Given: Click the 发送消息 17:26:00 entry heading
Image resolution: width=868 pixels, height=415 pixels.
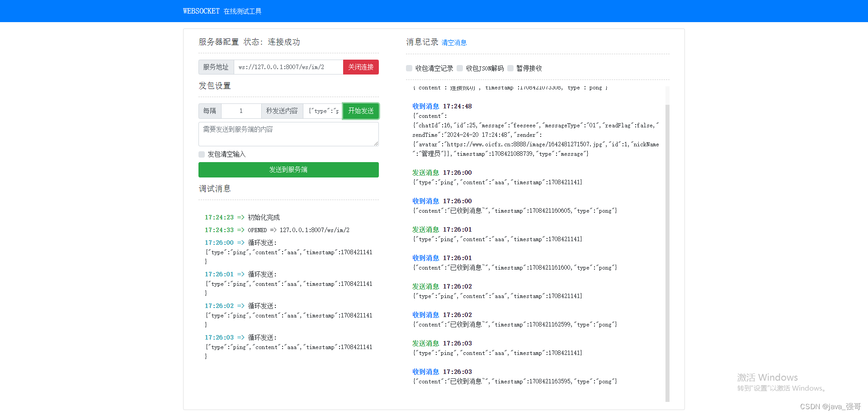Looking at the screenshot, I should tap(442, 173).
